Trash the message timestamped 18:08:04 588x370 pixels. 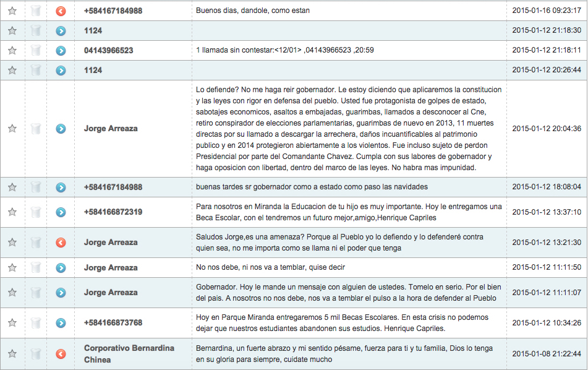(x=36, y=187)
